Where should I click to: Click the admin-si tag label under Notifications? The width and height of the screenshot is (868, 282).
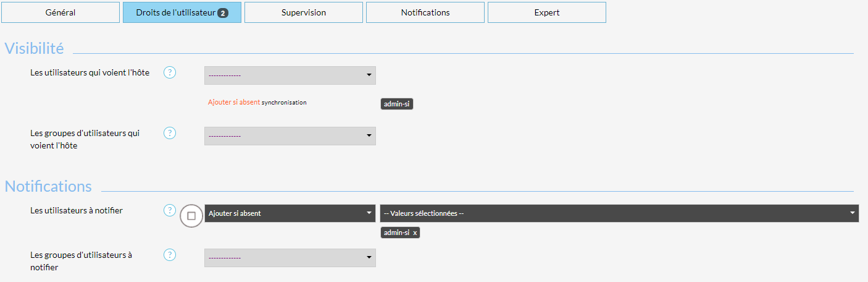pos(396,233)
